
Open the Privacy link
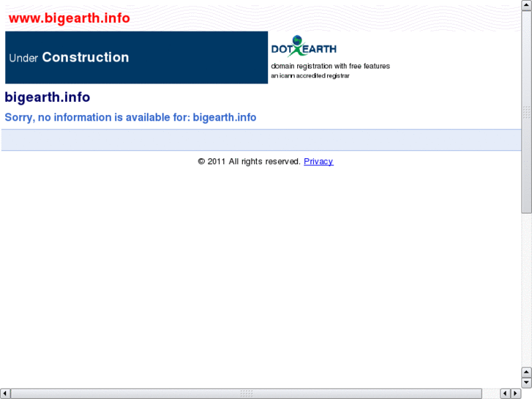click(318, 161)
